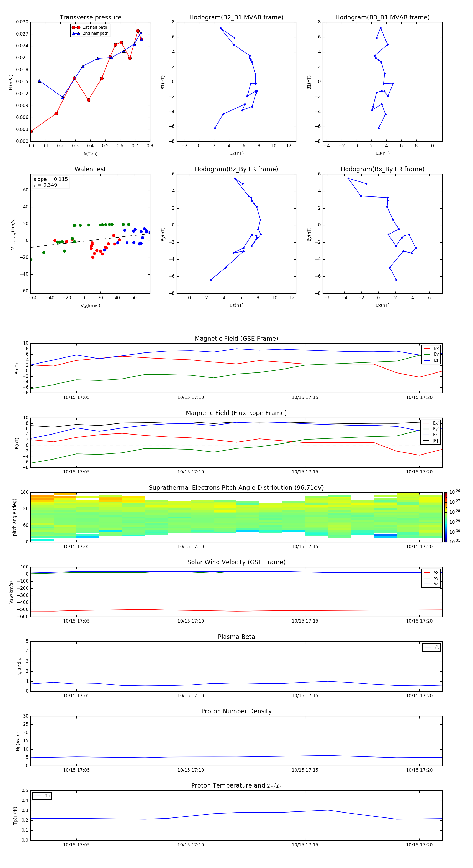
Task: Click 'Magnetic Field (Flux Rope Frame)' title
Action: [x=236, y=413]
